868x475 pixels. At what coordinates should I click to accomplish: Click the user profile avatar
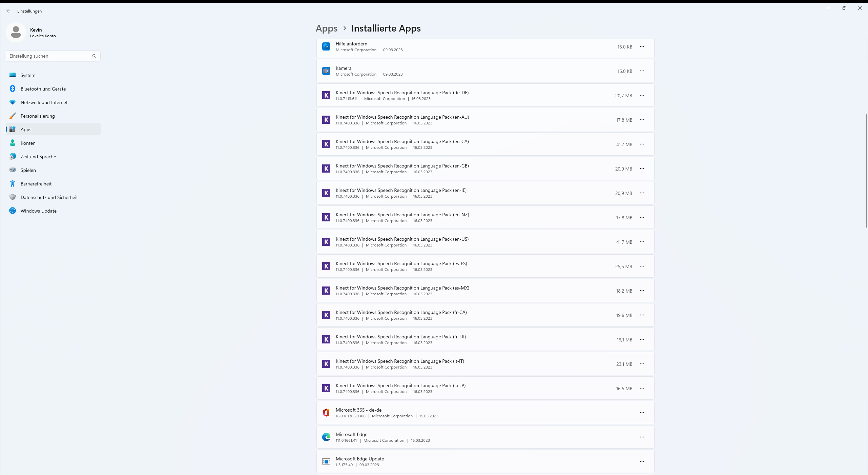click(x=16, y=32)
